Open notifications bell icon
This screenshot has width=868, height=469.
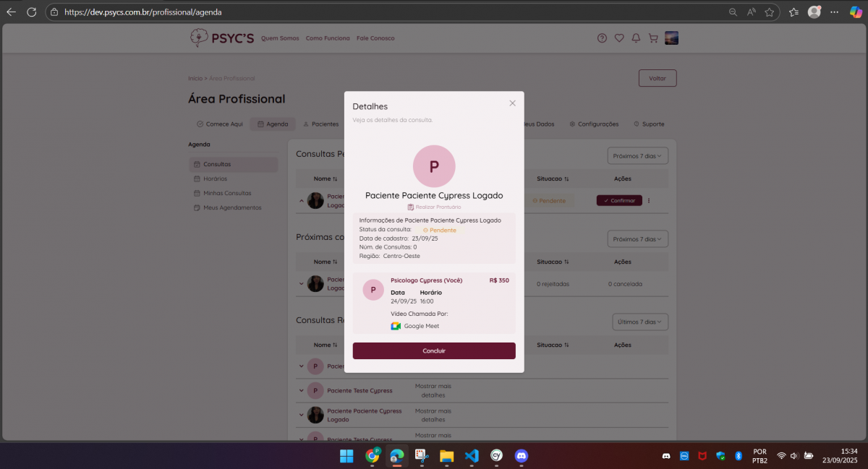[x=636, y=38]
